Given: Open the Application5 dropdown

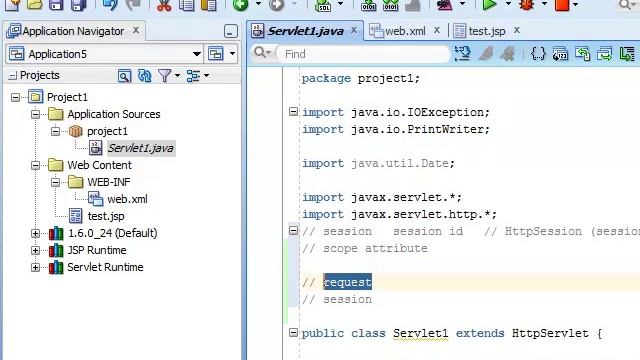Looking at the screenshot, I should 196,54.
